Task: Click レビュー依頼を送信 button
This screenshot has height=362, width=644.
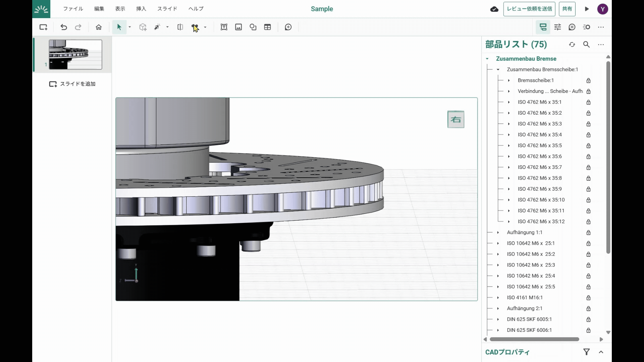Action: [x=529, y=9]
